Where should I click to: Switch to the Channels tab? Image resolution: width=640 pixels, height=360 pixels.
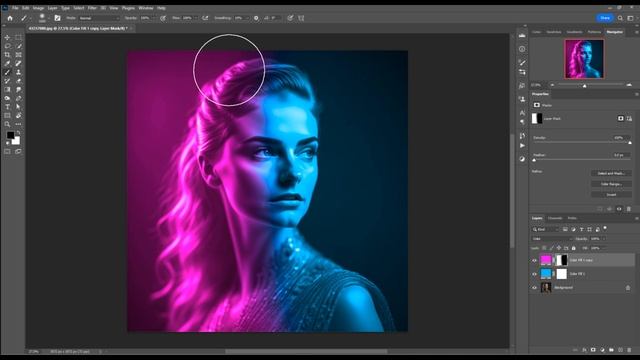pyautogui.click(x=555, y=218)
